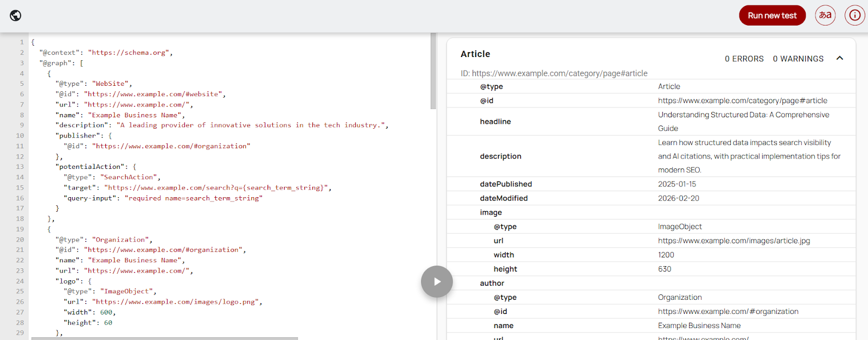Click dateModified value 2026-02-20
Image resolution: width=868 pixels, height=340 pixels.
click(x=679, y=198)
